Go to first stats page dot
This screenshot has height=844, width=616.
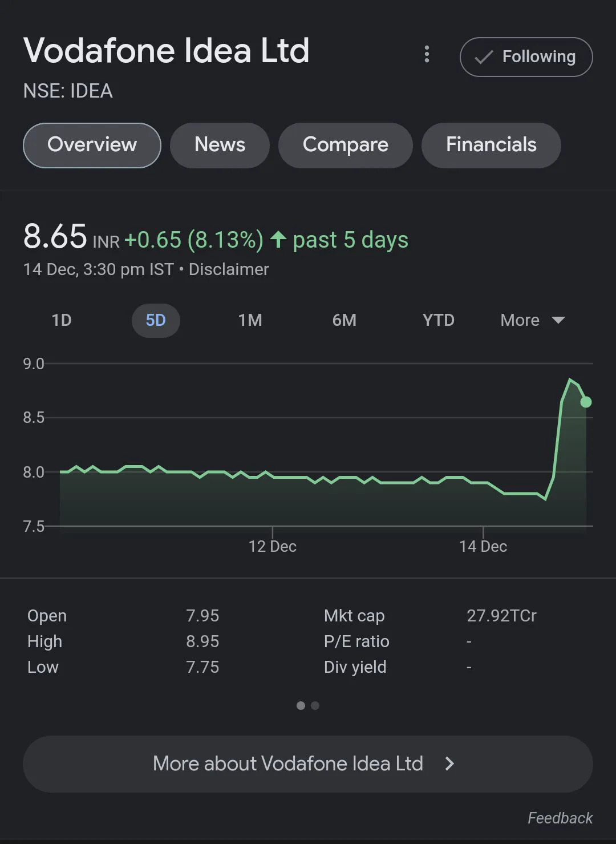(x=301, y=706)
